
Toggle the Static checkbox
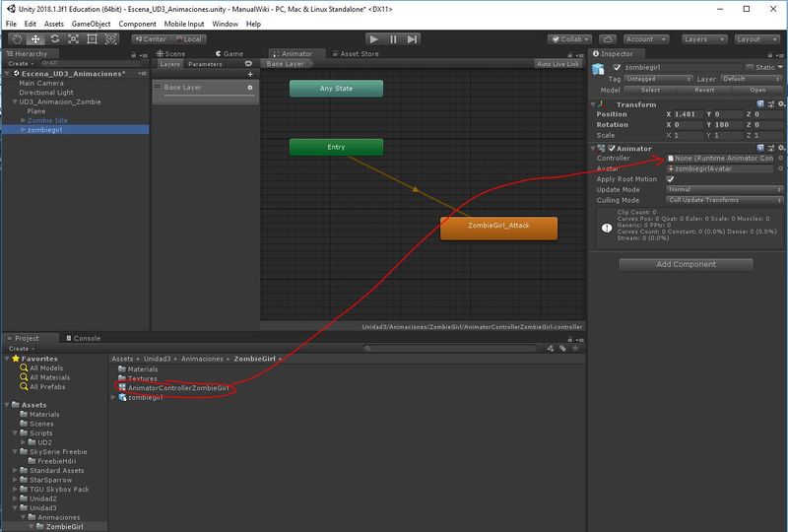[x=750, y=67]
